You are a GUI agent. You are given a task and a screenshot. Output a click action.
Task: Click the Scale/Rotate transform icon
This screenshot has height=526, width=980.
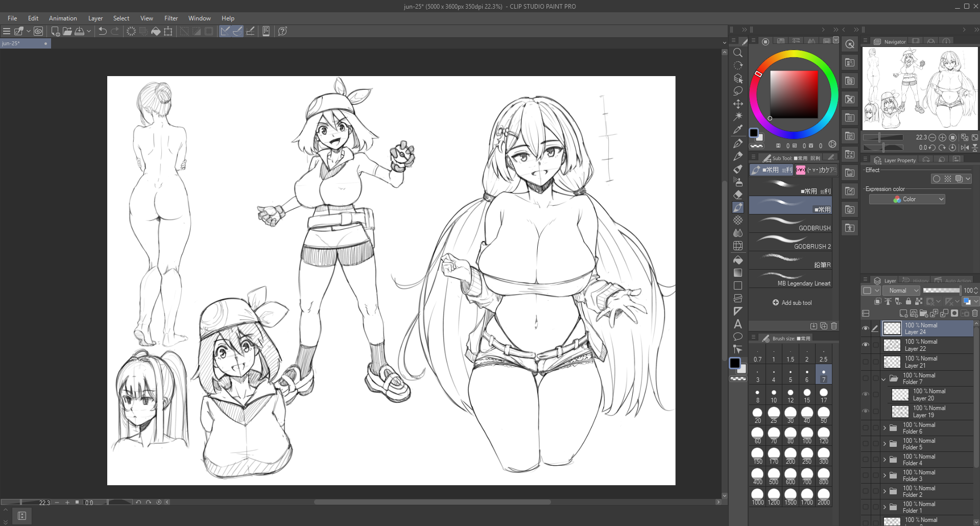(x=168, y=31)
